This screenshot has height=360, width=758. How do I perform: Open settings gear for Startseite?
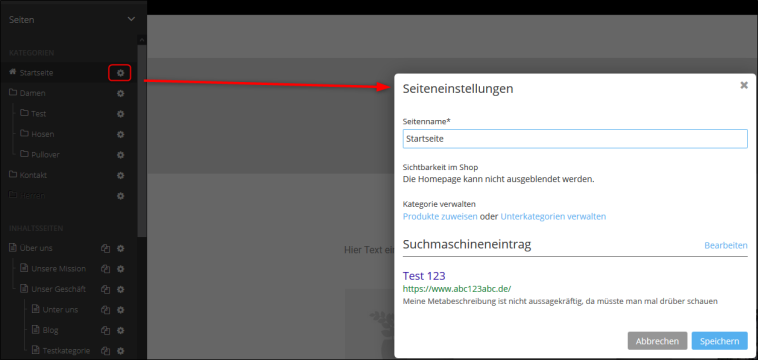120,73
